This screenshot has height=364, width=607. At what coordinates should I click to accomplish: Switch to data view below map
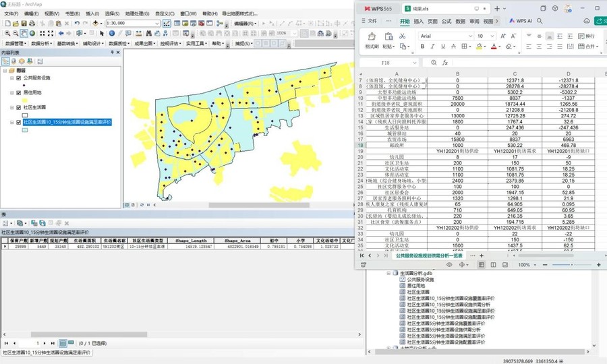click(x=127, y=205)
